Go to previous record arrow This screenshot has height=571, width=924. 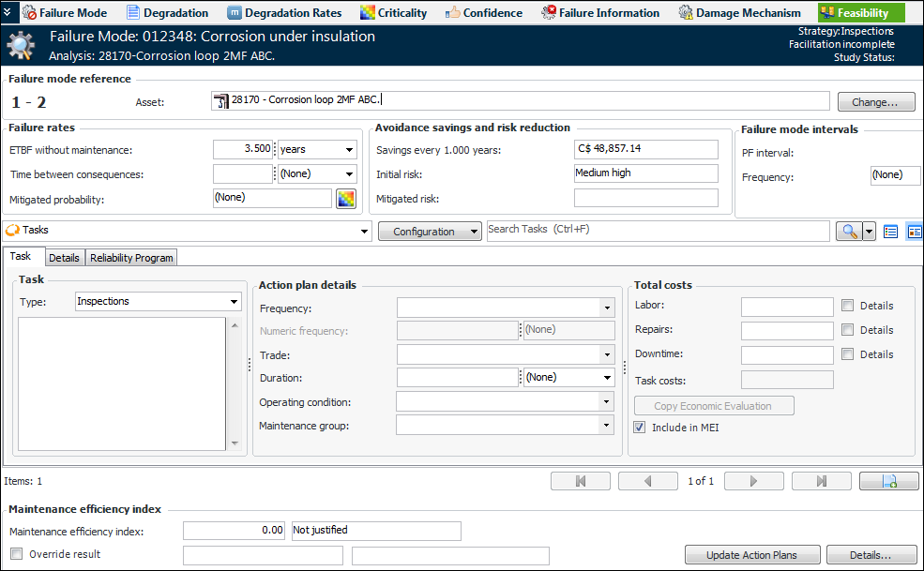(x=647, y=481)
